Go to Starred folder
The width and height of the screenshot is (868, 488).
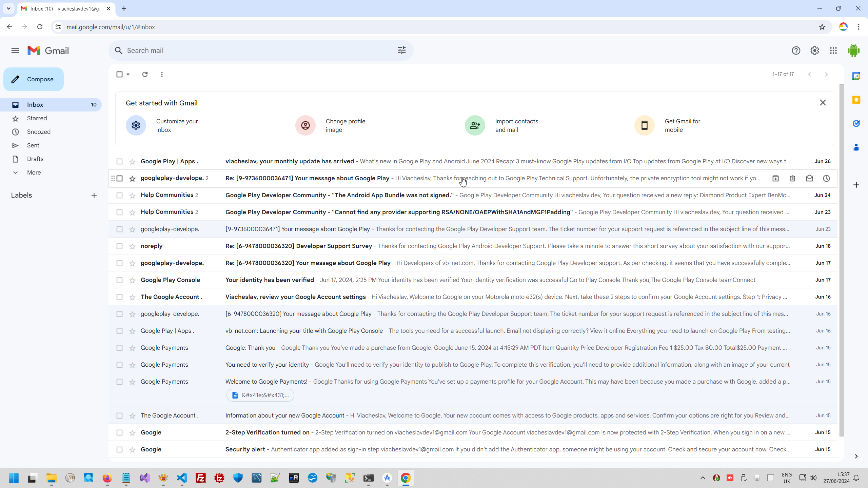[x=37, y=118]
